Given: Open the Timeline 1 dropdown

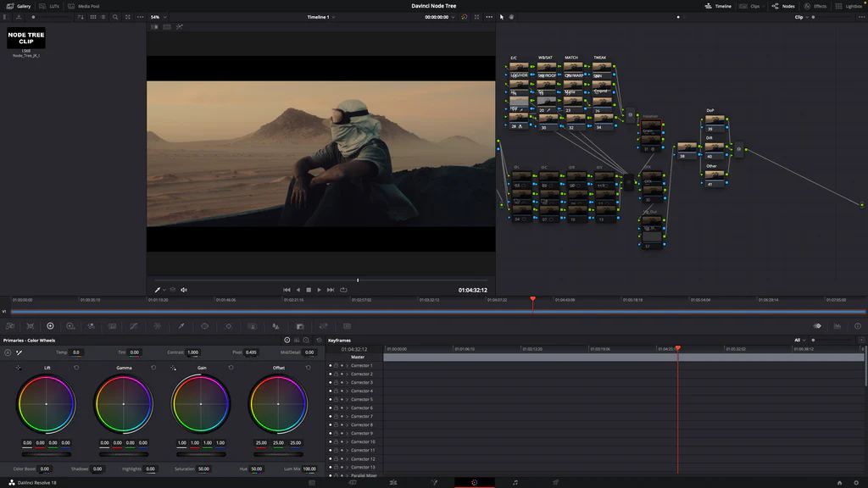Looking at the screenshot, I should click(320, 17).
